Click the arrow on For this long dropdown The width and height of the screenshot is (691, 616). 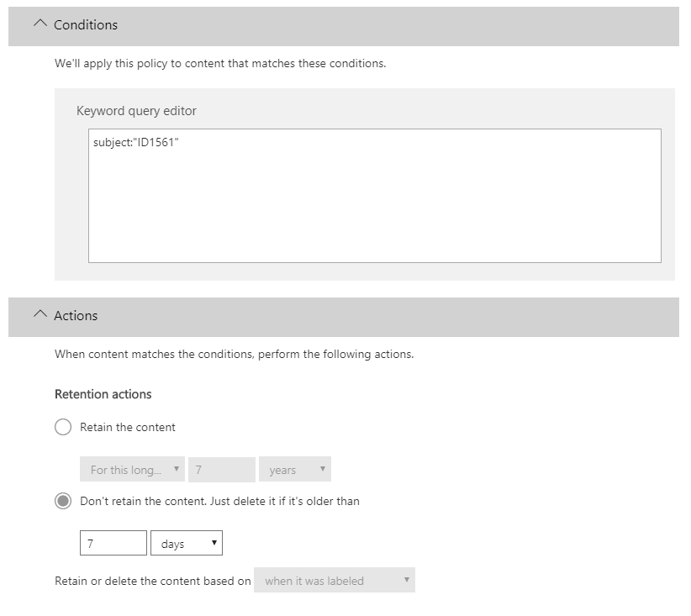coord(177,469)
